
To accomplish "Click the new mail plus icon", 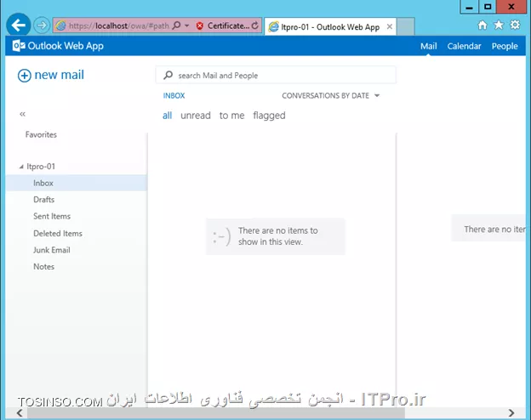I will (25, 76).
